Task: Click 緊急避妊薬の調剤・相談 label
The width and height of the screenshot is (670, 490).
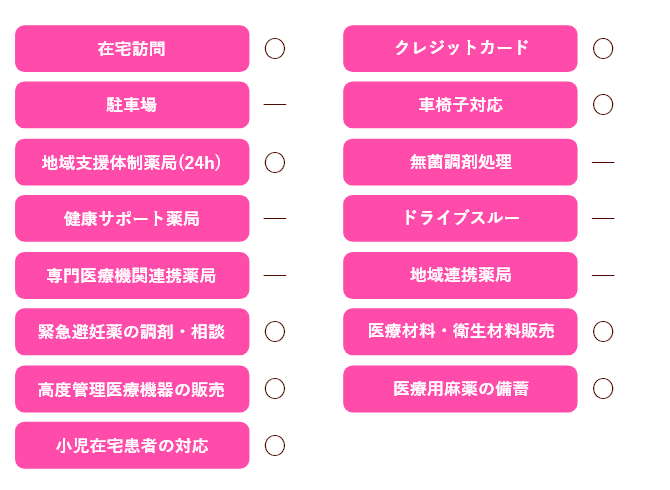Action: pos(132,332)
